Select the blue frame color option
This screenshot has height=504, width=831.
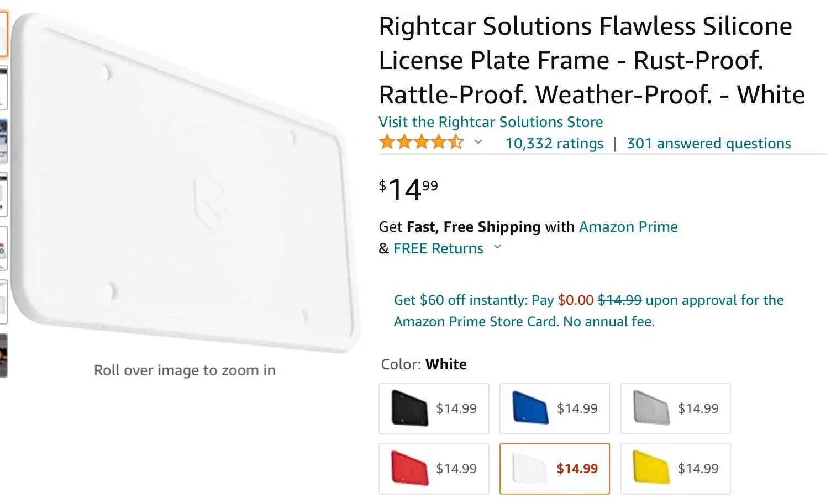pos(555,408)
